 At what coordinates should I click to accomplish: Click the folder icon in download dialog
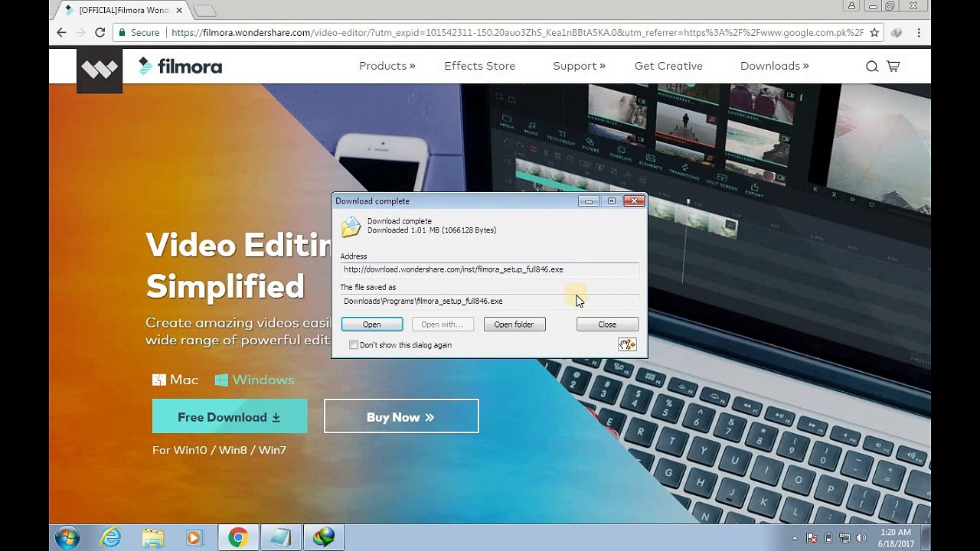(x=351, y=227)
